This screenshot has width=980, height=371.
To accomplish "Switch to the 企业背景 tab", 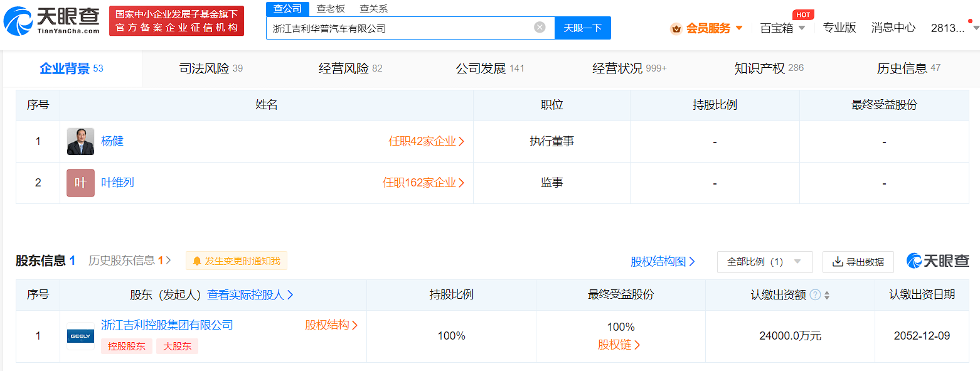I will point(72,68).
